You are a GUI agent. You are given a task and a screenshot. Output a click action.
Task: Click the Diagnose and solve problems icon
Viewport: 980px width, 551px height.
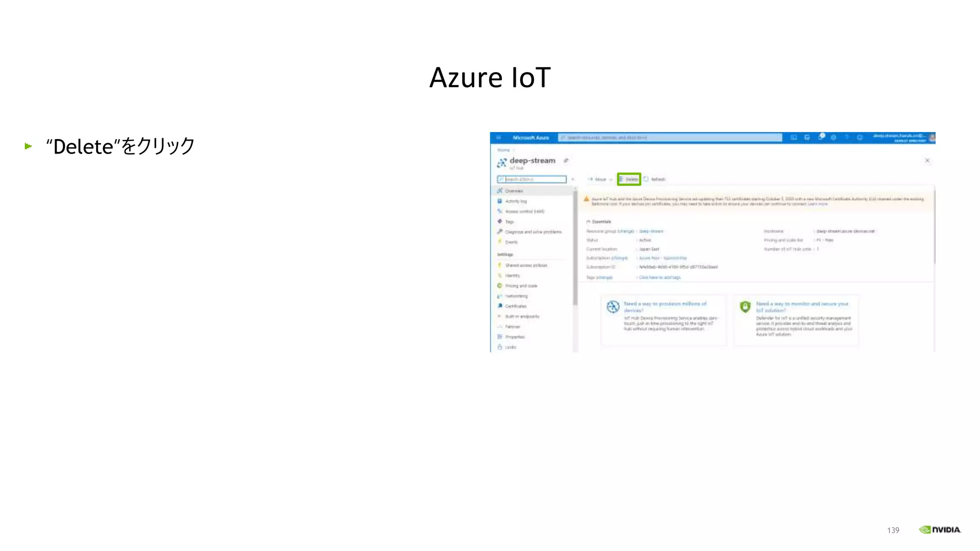pyautogui.click(x=500, y=231)
